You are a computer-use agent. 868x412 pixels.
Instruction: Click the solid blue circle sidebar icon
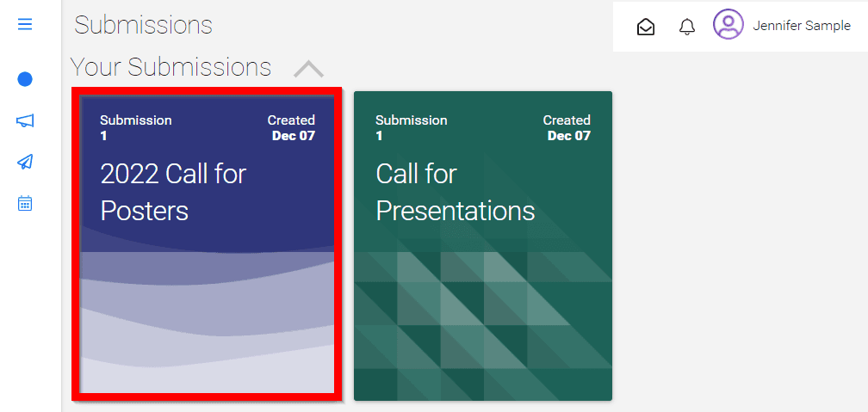pyautogui.click(x=25, y=80)
